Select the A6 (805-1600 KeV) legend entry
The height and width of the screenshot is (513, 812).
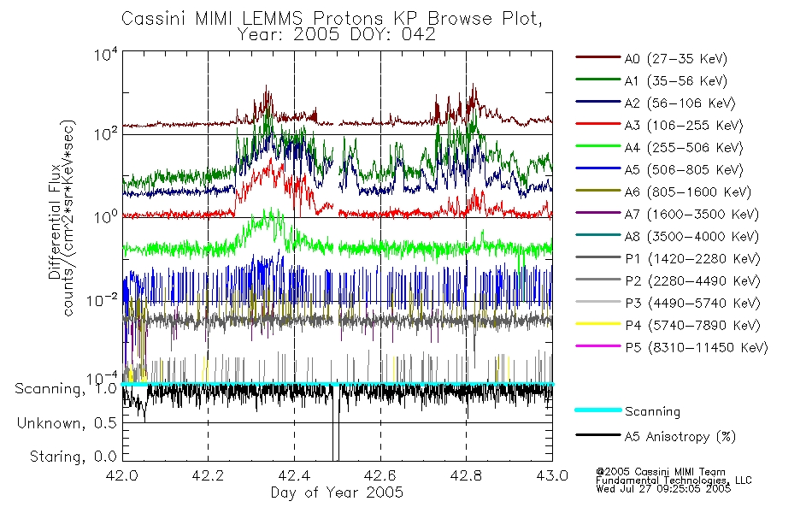tap(663, 192)
